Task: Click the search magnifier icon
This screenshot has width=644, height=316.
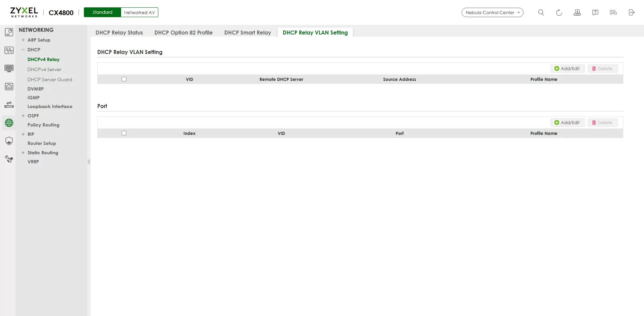Action: tap(541, 12)
